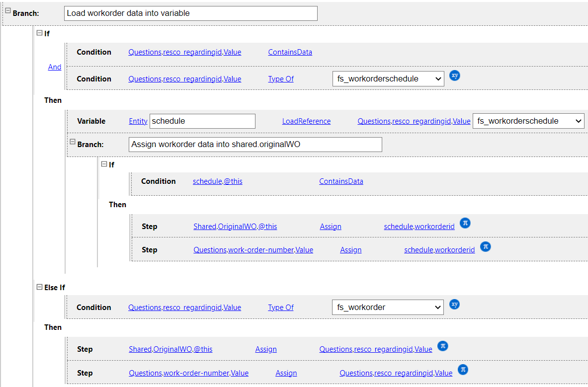Click the schedule variable name field
The image size is (588, 387).
tap(202, 121)
